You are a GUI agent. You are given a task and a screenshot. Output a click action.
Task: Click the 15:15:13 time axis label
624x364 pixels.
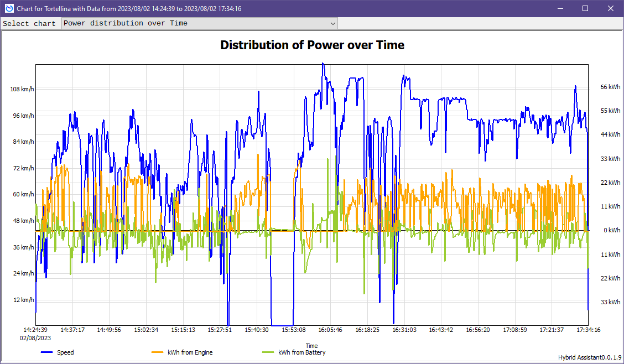tap(183, 330)
